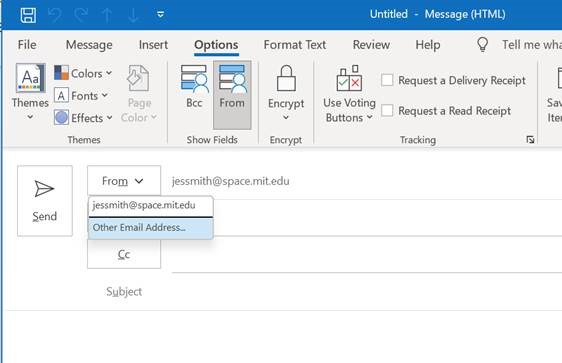Toggle the From field button in ribbon
The height and width of the screenshot is (363, 562).
[232, 95]
